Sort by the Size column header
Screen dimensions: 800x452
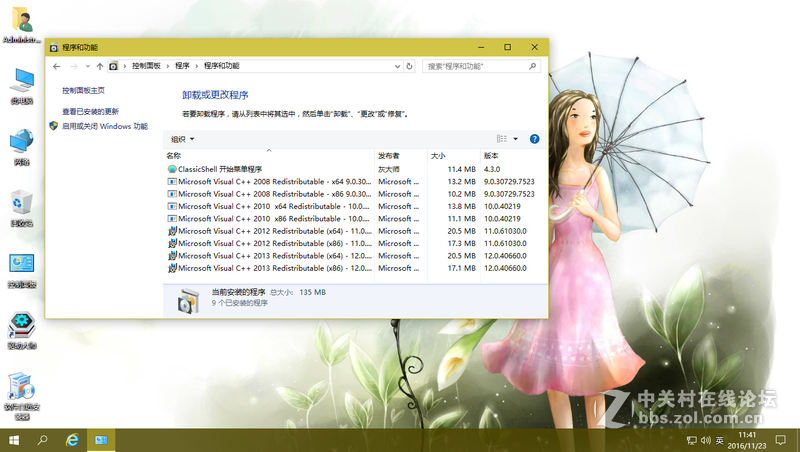pyautogui.click(x=454, y=156)
